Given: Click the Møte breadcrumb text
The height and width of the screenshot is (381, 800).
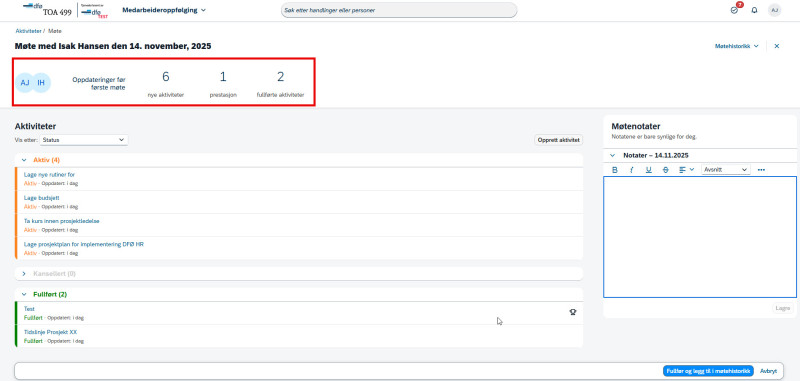Looking at the screenshot, I should click(x=55, y=31).
